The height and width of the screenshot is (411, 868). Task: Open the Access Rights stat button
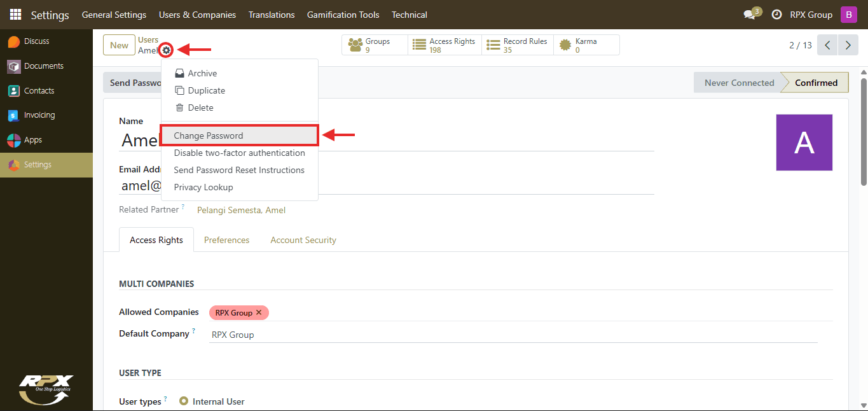pos(445,45)
